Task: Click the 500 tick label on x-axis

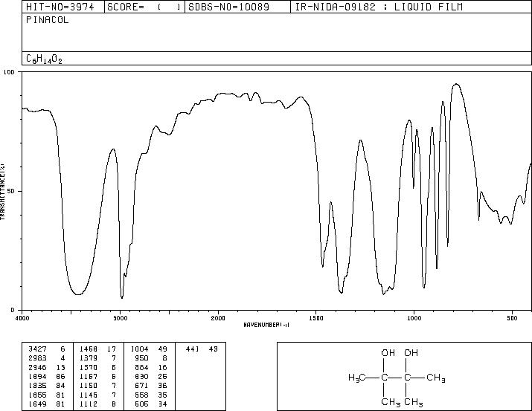Action: pyautogui.click(x=513, y=318)
